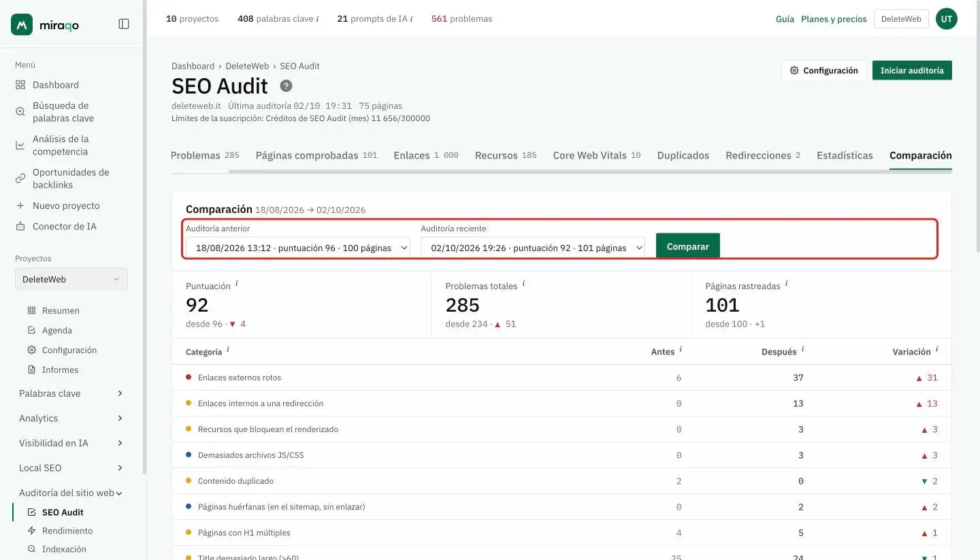Viewport: 980px width, 560px height.
Task: Expand the Local SEO section
Action: pos(71,468)
